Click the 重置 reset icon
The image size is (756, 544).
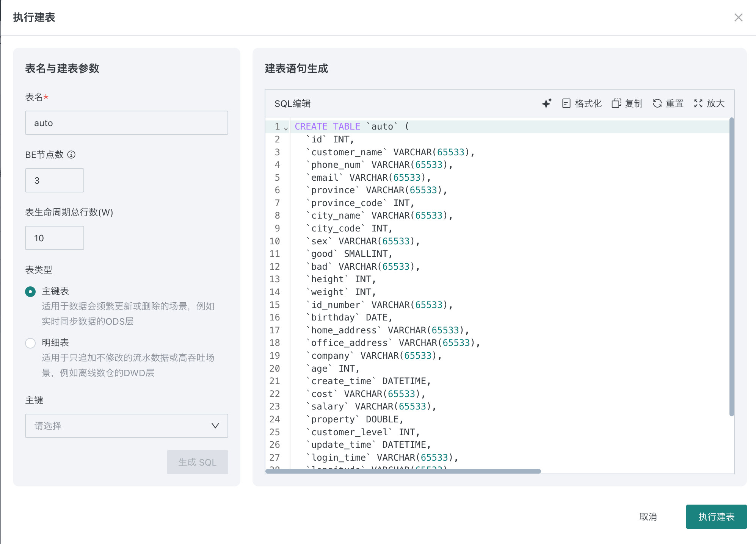(657, 103)
